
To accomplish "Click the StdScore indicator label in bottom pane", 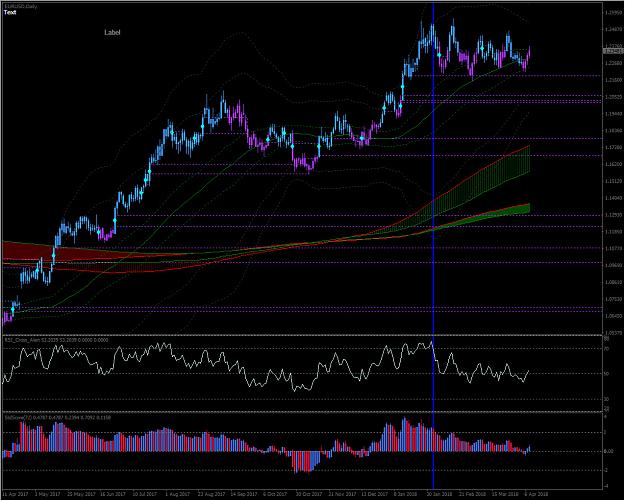I will point(57,417).
